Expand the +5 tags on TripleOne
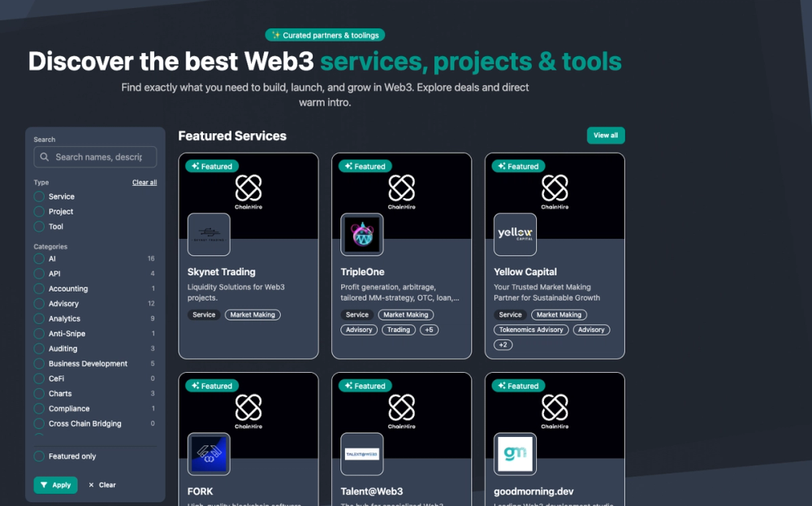Viewport: 812px width, 506px height. pyautogui.click(x=429, y=330)
